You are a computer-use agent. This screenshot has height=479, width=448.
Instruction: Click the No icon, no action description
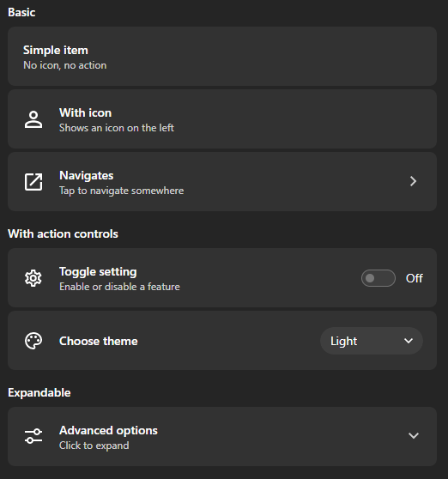(65, 65)
